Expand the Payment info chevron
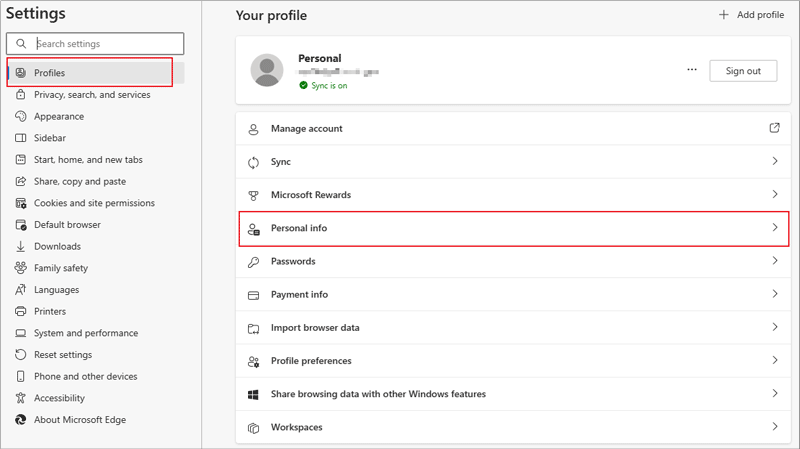 pos(775,294)
